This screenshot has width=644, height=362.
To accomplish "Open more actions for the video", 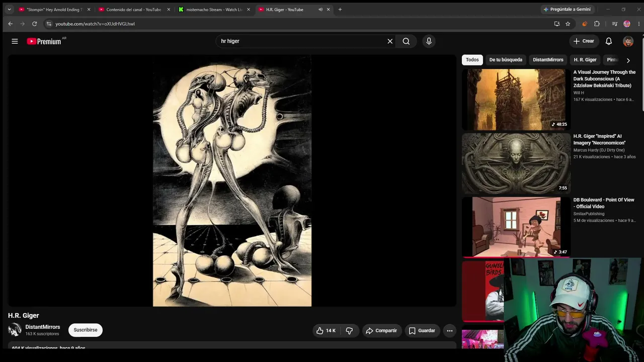I will pyautogui.click(x=450, y=330).
